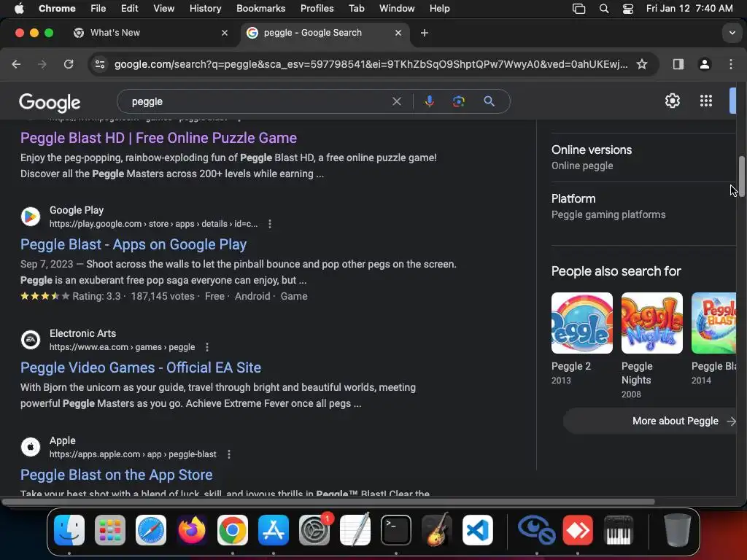
Task: Submit search with magnifier icon
Action: (489, 101)
